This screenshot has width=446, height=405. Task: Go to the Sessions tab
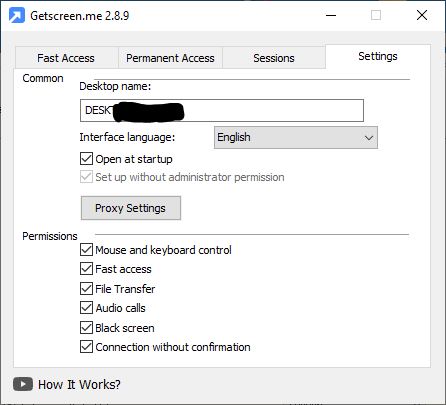tap(274, 58)
